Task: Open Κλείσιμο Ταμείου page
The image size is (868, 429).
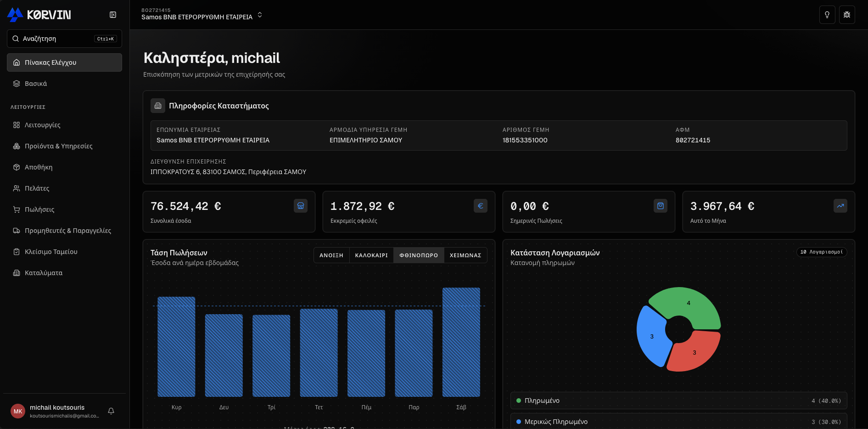Action: 51,252
